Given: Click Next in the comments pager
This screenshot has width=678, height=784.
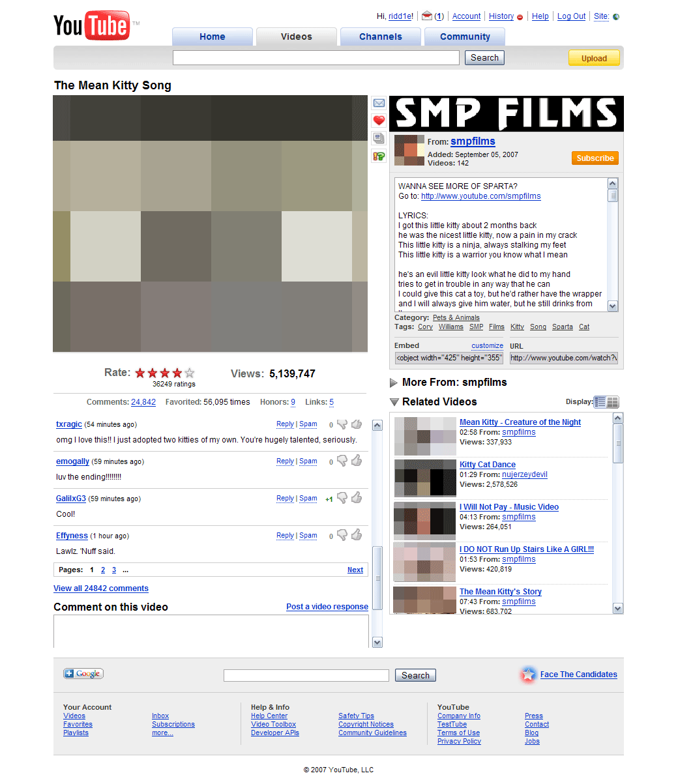Looking at the screenshot, I should (355, 570).
